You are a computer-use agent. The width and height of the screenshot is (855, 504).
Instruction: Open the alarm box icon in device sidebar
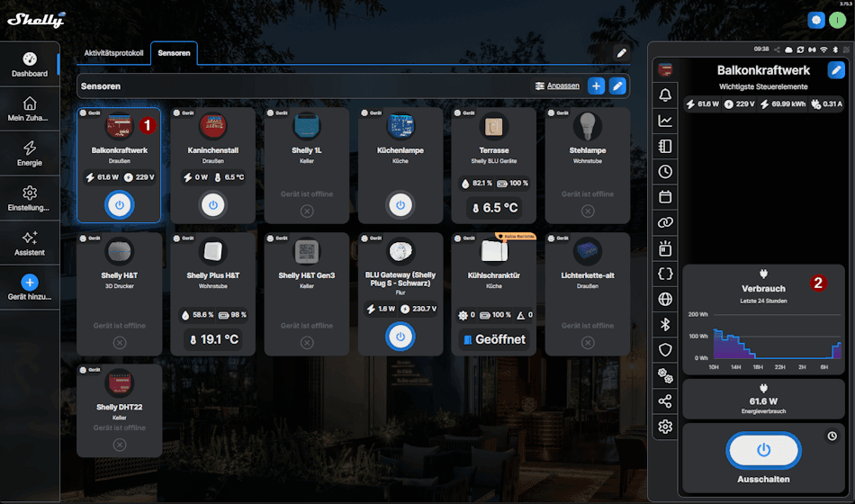coord(665,248)
